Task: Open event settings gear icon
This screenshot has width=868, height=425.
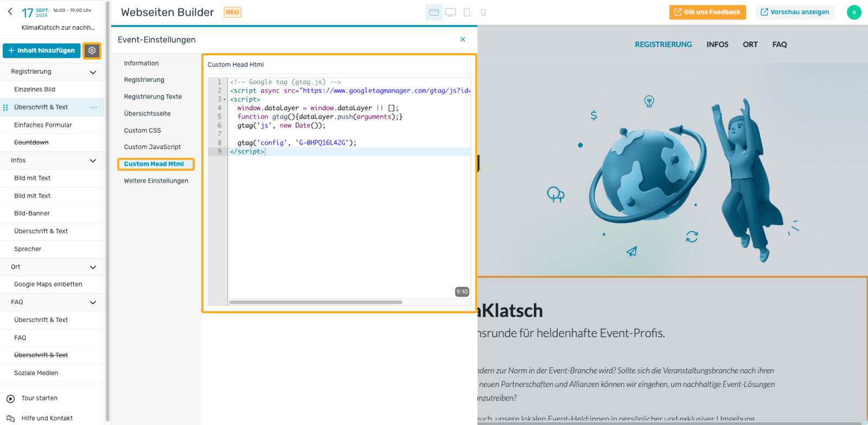Action: pos(92,50)
